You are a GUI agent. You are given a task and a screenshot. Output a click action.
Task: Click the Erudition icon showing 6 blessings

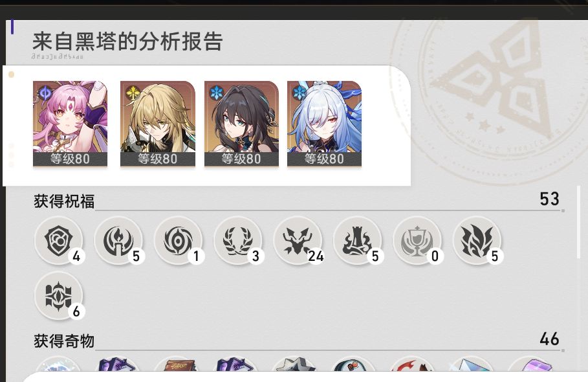click(58, 296)
